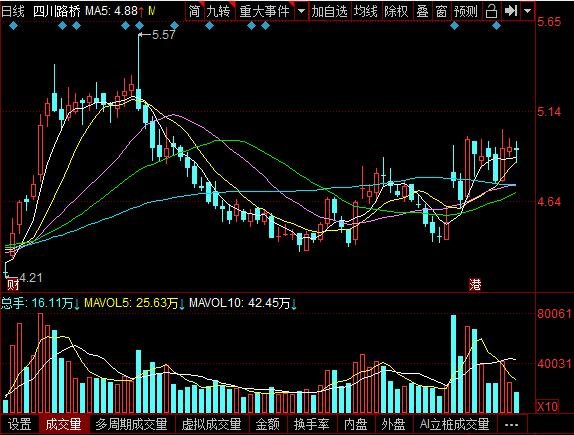Viewport: 574px width, 435px height.
Task: Click 加自选 to add to watchlist
Action: [x=329, y=11]
